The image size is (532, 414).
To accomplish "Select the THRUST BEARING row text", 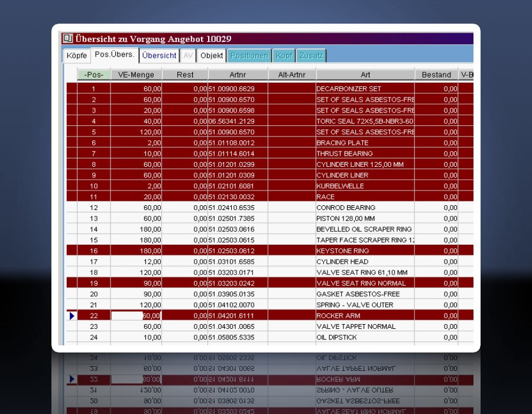I will click(345, 154).
